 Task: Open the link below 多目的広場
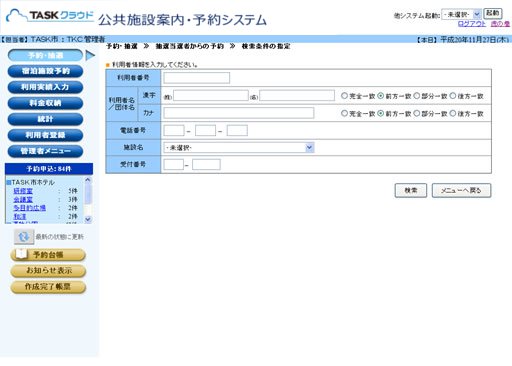click(20, 216)
